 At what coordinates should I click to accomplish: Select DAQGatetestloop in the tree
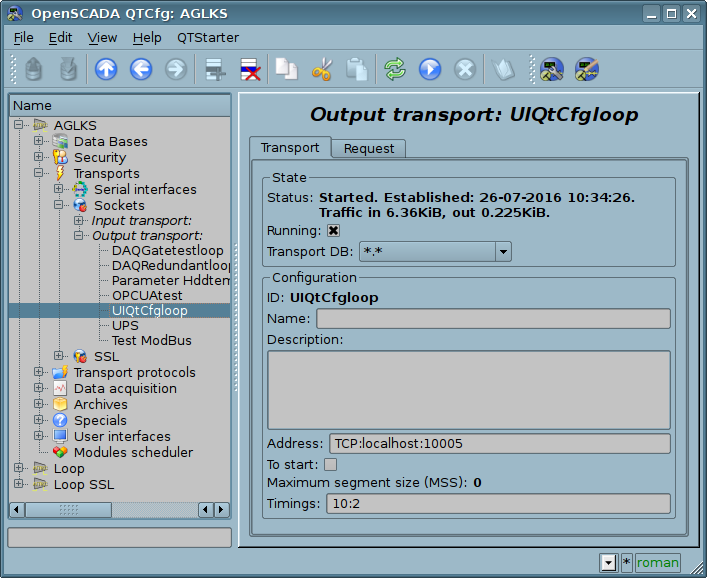click(x=167, y=251)
